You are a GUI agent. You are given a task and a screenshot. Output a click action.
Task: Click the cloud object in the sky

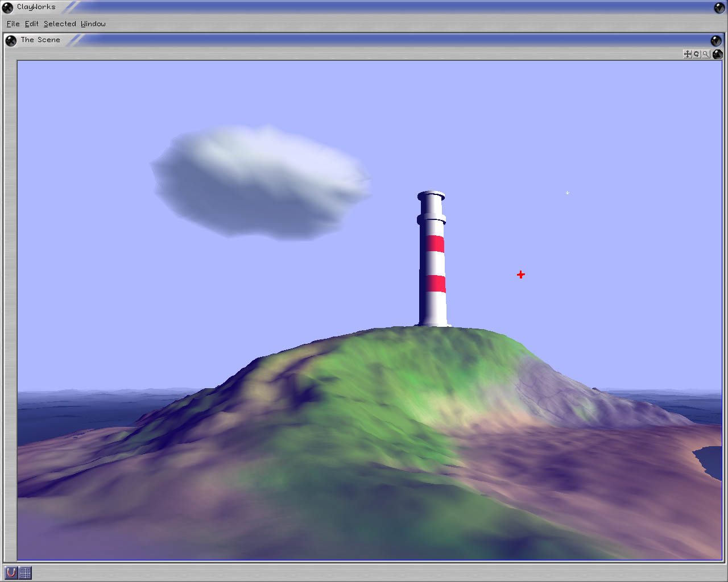pos(262,182)
